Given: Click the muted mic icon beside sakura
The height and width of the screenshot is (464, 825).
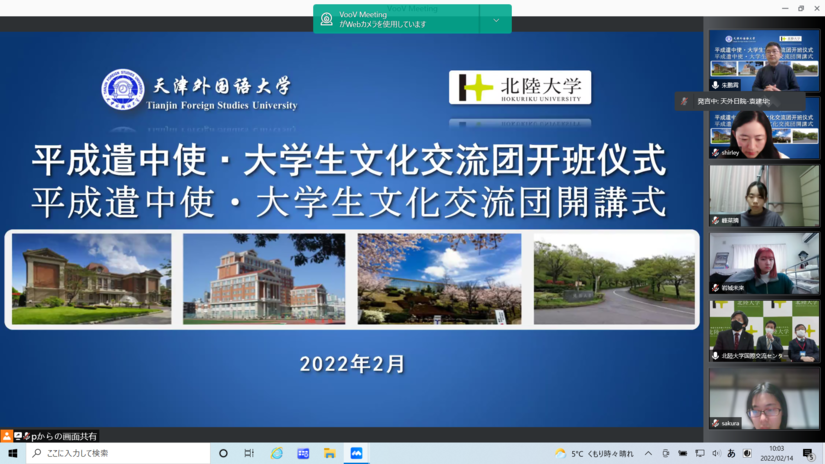Looking at the screenshot, I should pyautogui.click(x=716, y=423).
